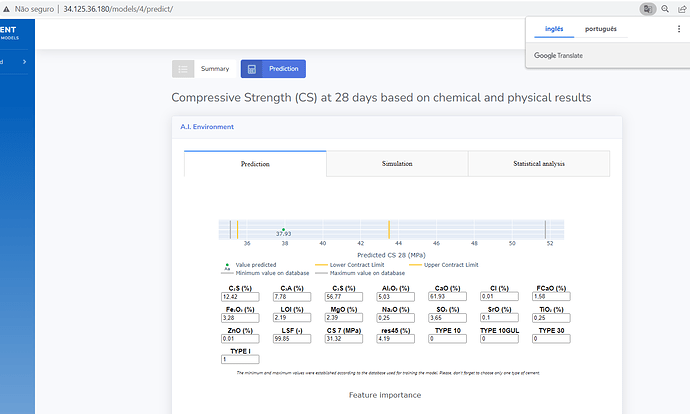Click the TYPE I input field
Image resolution: width=690 pixels, height=414 pixels.
click(240, 359)
